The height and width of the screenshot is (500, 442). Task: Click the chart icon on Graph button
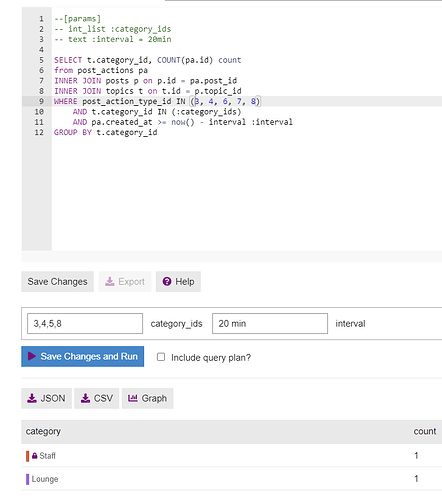[x=133, y=398]
